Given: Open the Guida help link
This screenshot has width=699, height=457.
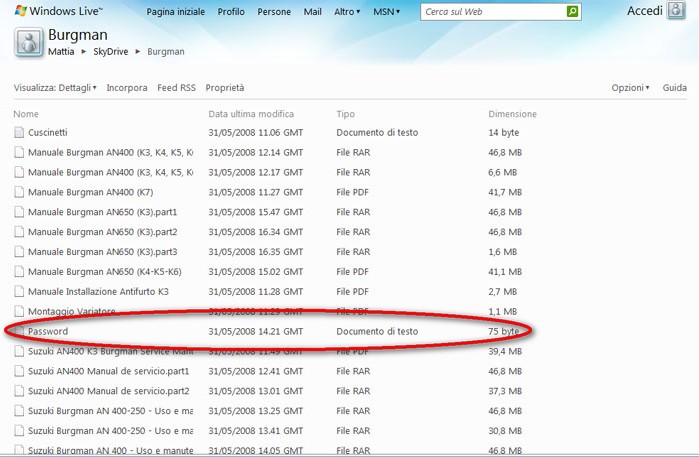Looking at the screenshot, I should coord(674,88).
